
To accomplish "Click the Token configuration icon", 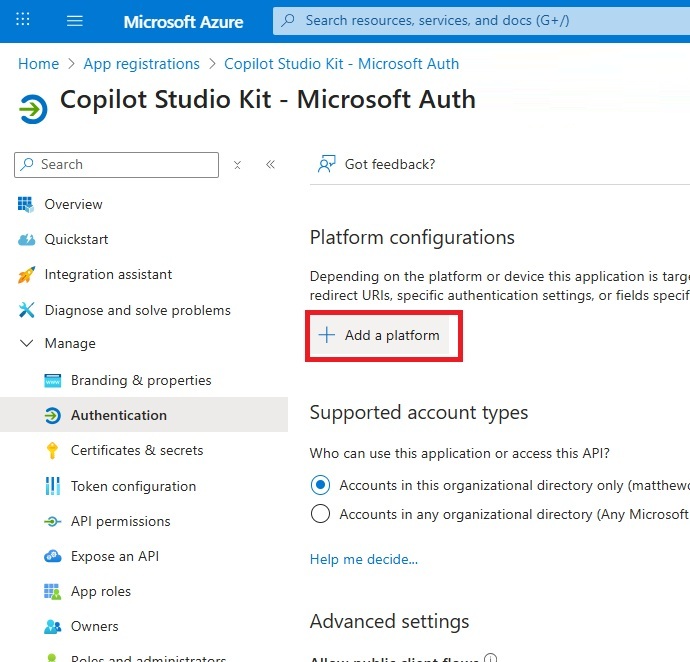I will point(53,486).
